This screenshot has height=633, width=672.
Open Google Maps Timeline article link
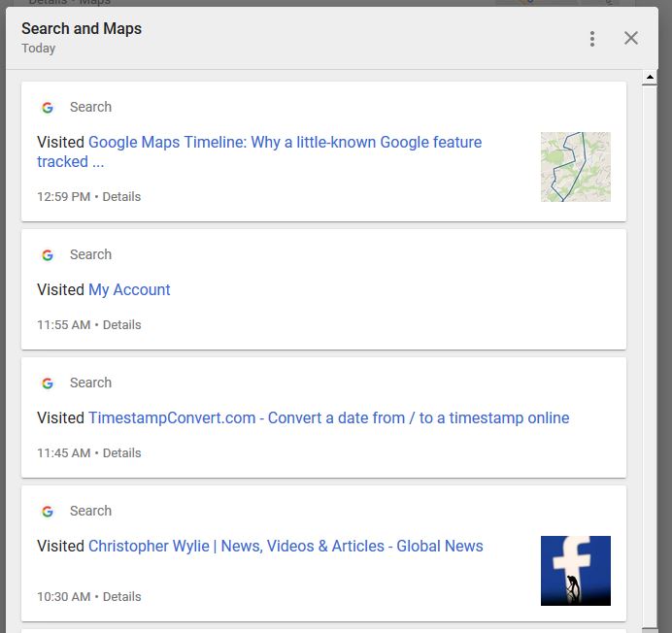[x=285, y=143]
